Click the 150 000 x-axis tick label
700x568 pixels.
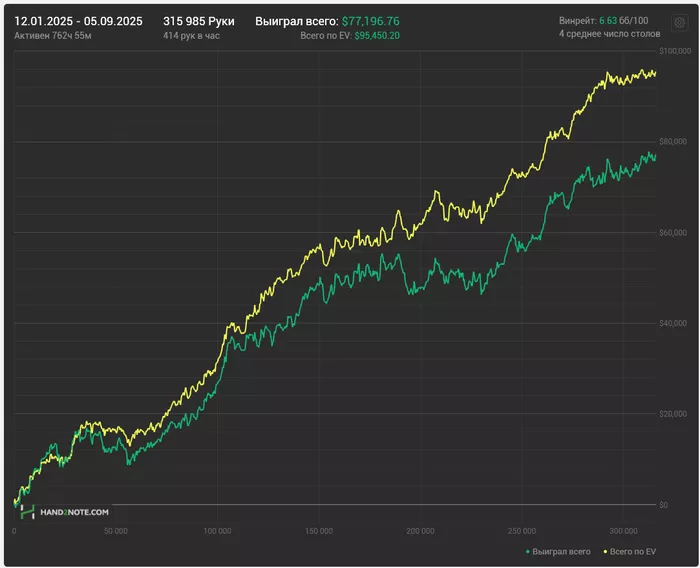(x=319, y=530)
